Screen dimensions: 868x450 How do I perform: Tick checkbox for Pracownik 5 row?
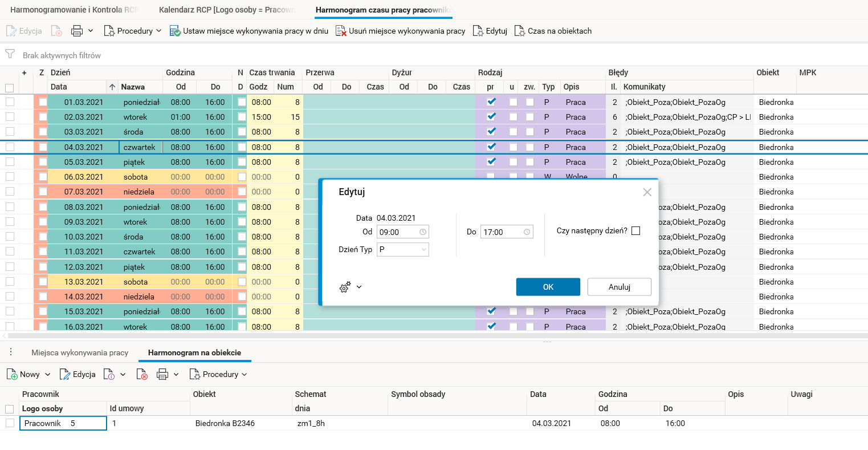point(10,423)
